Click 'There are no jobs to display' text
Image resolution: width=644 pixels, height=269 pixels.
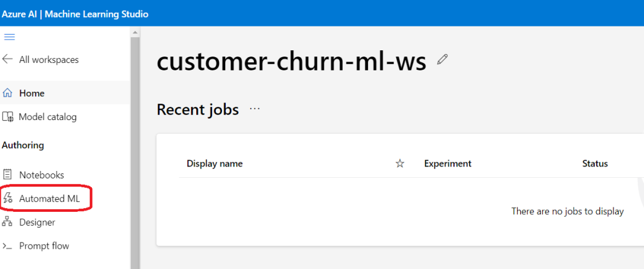pos(567,212)
